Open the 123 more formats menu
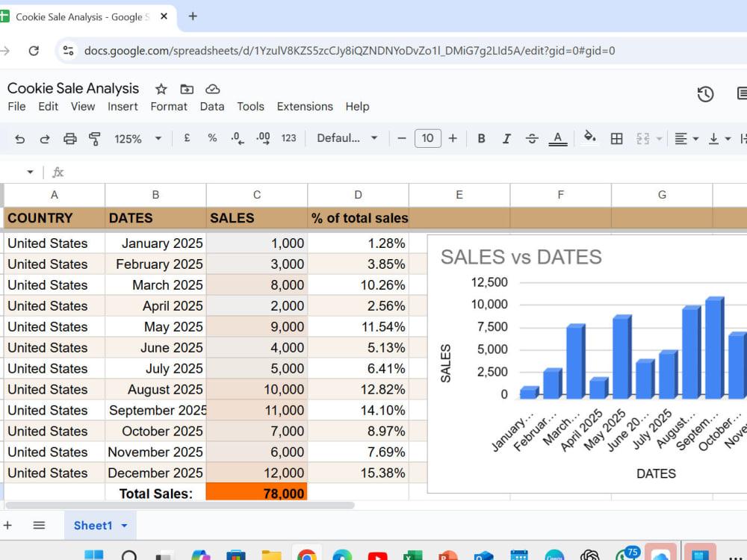Image resolution: width=747 pixels, height=560 pixels. [x=288, y=138]
